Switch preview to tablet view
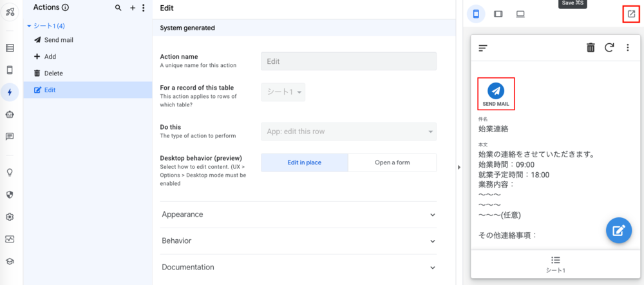Viewport: 644px width, 285px height. tap(498, 14)
